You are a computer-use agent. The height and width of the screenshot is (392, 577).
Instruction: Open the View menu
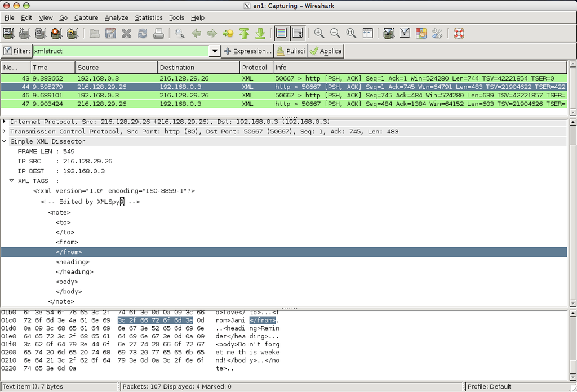46,17
